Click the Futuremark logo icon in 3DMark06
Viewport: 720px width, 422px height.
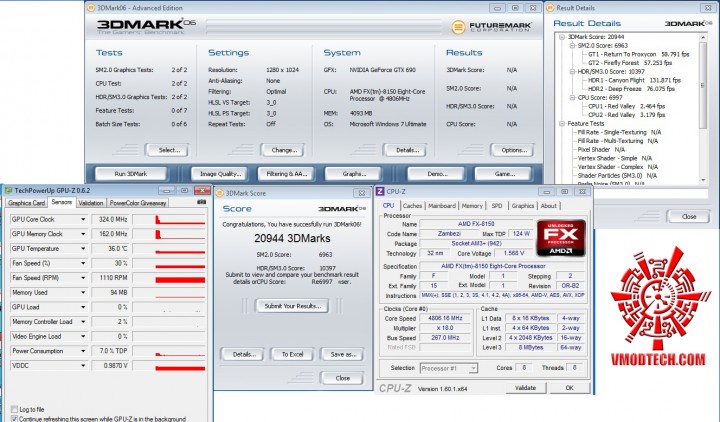coord(458,27)
